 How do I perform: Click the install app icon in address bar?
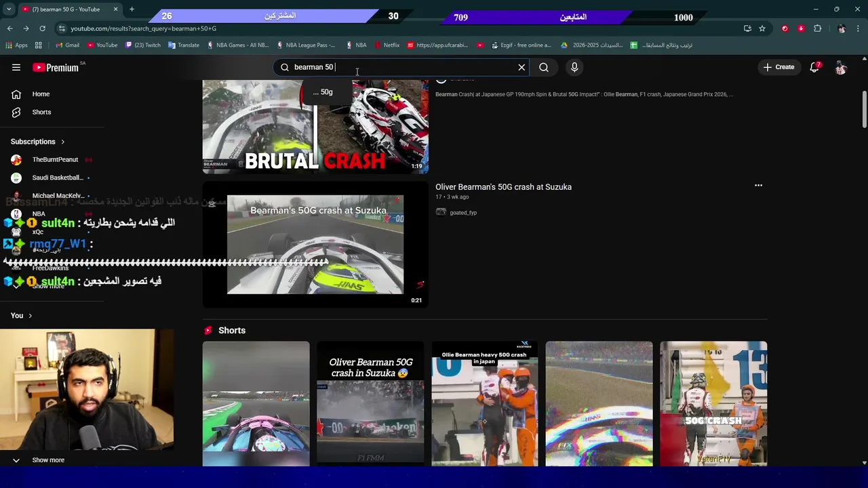click(747, 28)
